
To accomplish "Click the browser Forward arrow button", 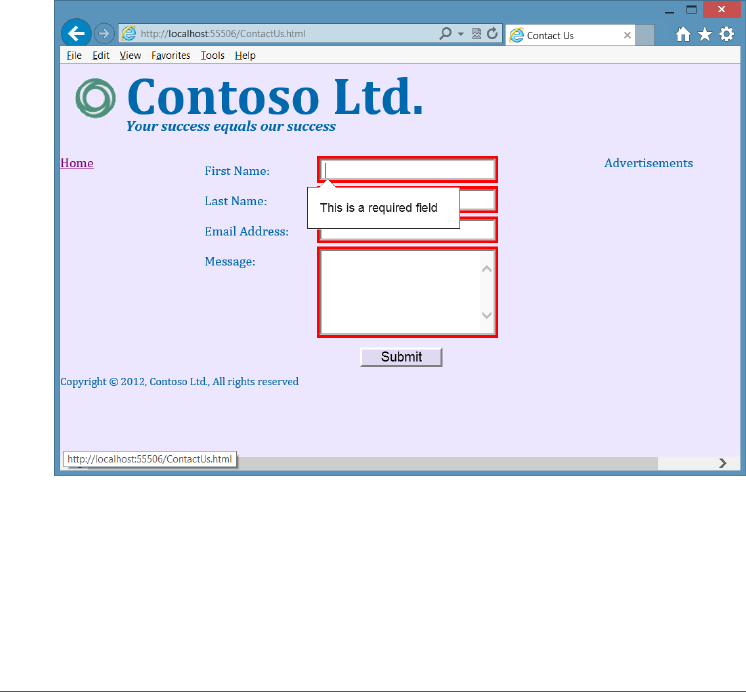I will pyautogui.click(x=104, y=33).
